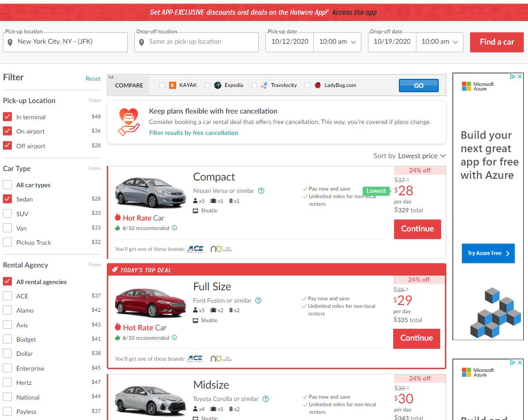This screenshot has width=528, height=420.
Task: Uncheck the Off airport filter
Action: coord(8,145)
